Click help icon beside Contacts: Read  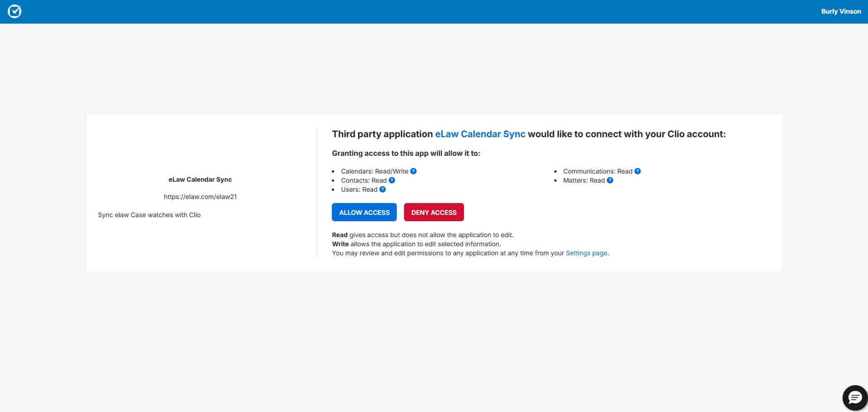pyautogui.click(x=392, y=180)
